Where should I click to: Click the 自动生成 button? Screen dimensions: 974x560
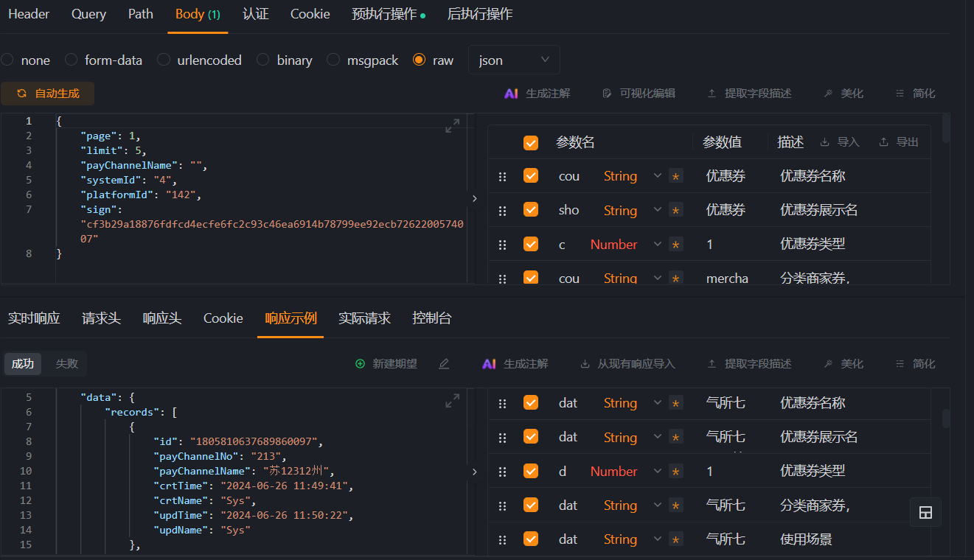tap(48, 94)
